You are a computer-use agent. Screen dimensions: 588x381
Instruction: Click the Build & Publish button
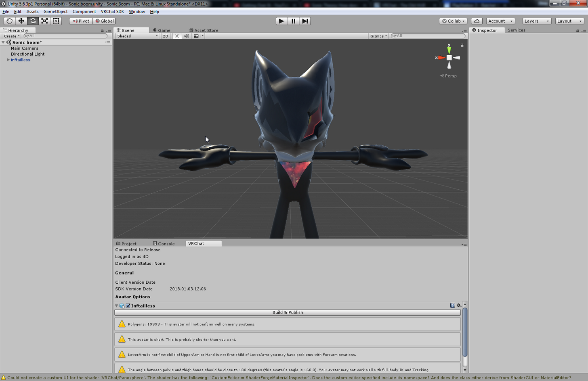[x=288, y=312]
